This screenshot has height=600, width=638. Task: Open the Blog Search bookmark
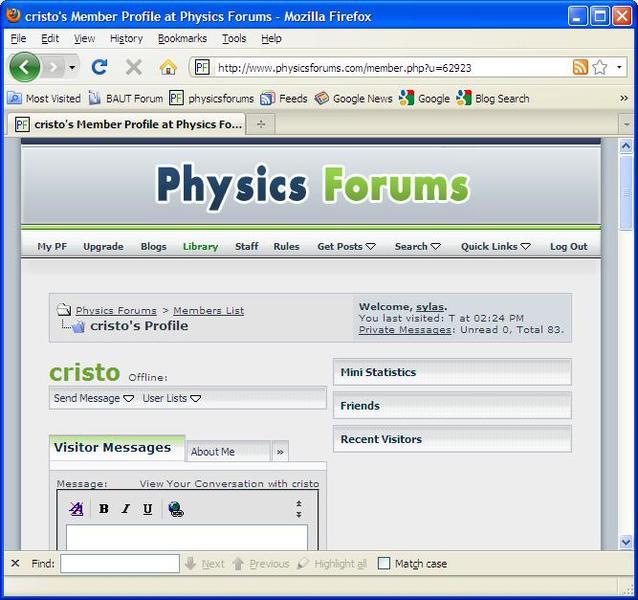tap(493, 98)
